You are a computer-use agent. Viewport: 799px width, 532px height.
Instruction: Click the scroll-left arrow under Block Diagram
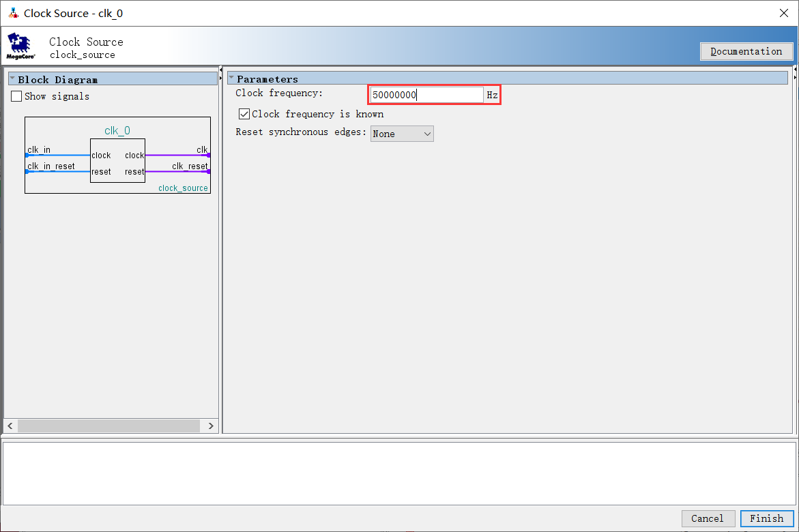[10, 426]
